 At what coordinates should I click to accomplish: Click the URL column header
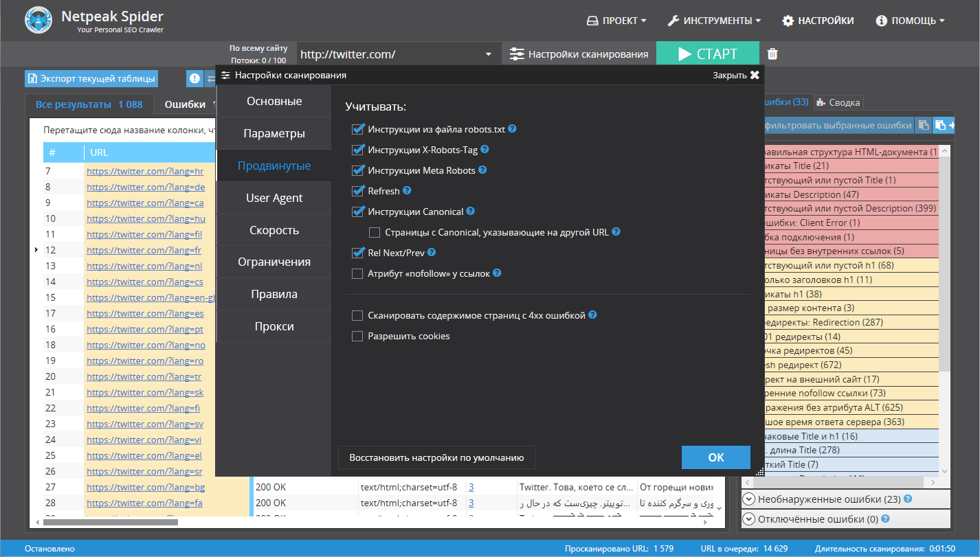150,152
